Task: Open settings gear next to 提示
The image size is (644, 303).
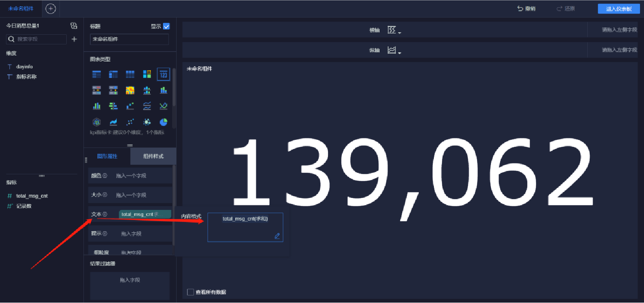Action: point(105,233)
